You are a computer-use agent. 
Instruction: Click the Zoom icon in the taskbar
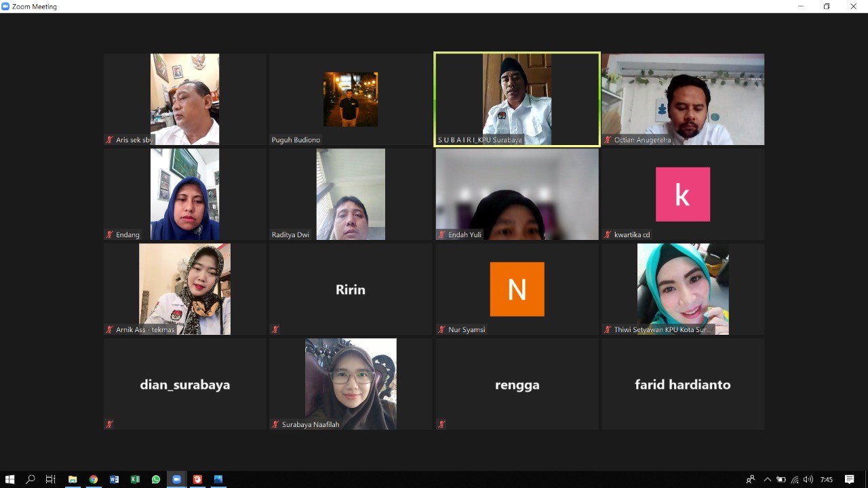tap(176, 479)
